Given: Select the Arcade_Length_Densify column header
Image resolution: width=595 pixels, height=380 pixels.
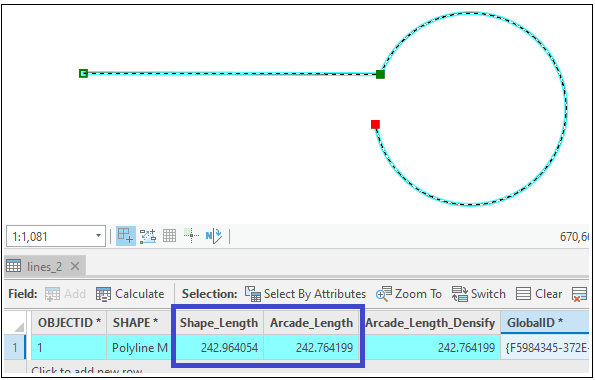Looking at the screenshot, I should pyautogui.click(x=430, y=323).
